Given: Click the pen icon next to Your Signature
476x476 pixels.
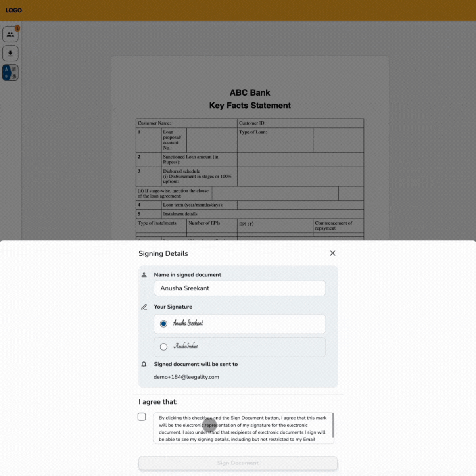Looking at the screenshot, I should click(144, 307).
